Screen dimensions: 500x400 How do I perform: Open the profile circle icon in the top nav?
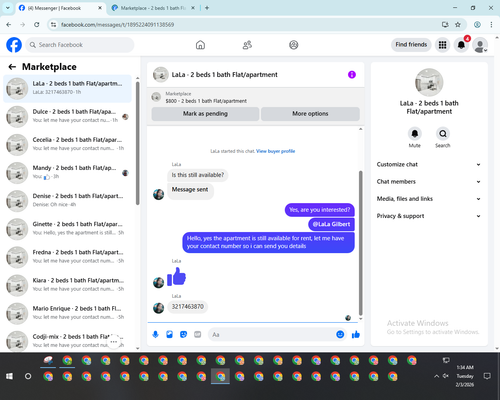294,45
